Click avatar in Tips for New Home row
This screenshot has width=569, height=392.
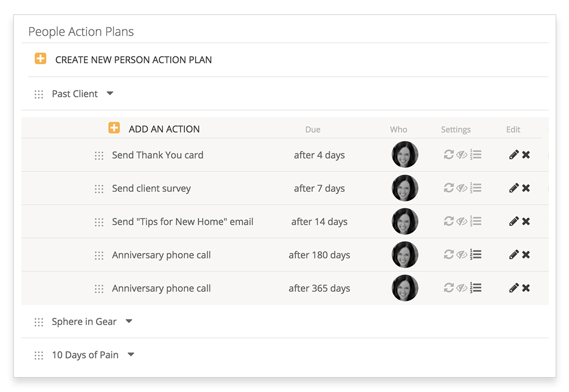click(405, 221)
